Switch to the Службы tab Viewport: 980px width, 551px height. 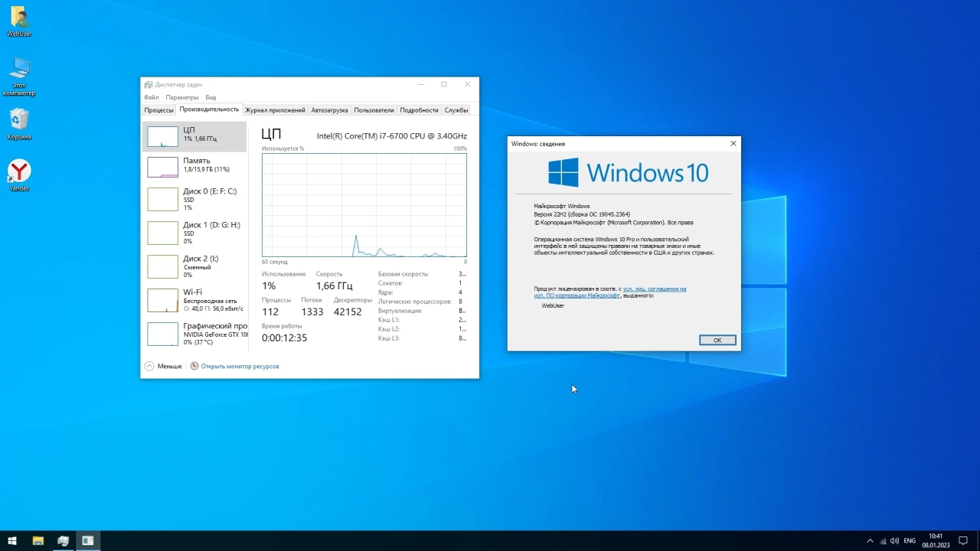456,110
